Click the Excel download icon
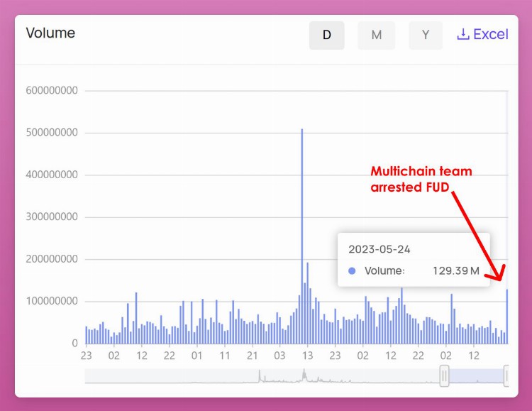532x411 pixels. pos(463,35)
